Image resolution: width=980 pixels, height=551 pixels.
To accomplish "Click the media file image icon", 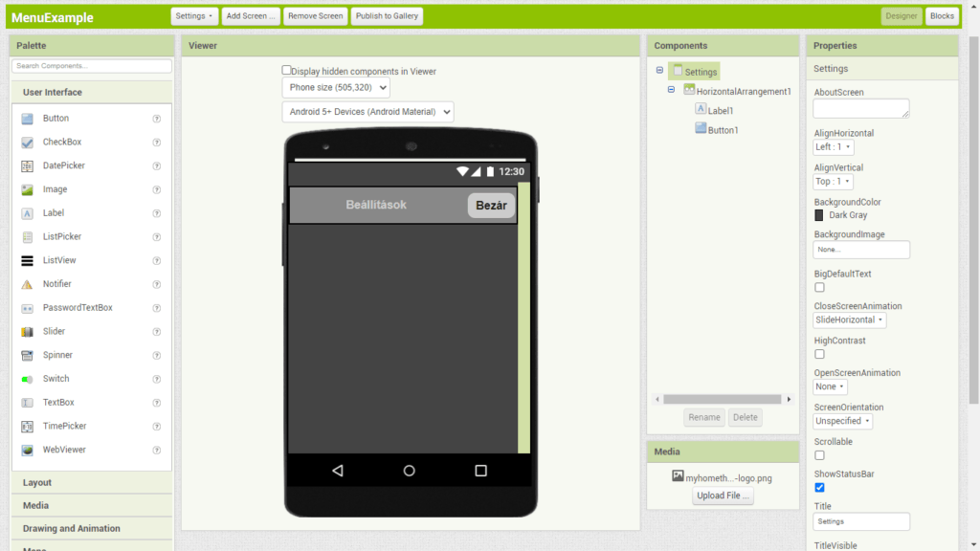I will [x=678, y=476].
